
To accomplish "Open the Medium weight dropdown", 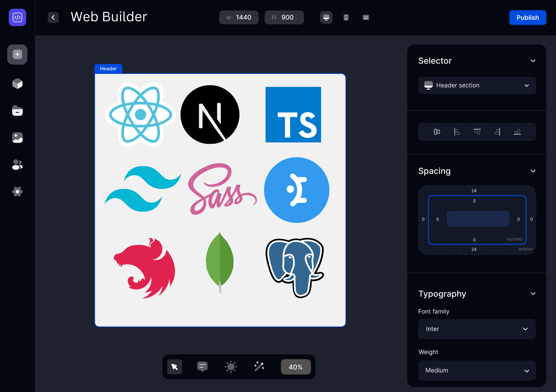I will (477, 370).
